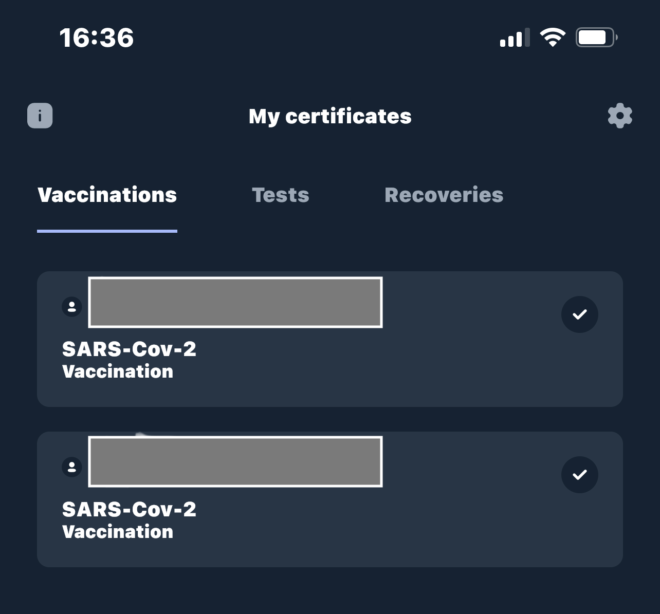Tap the My certificates title
Screen dimensions: 660x614
pos(330,116)
